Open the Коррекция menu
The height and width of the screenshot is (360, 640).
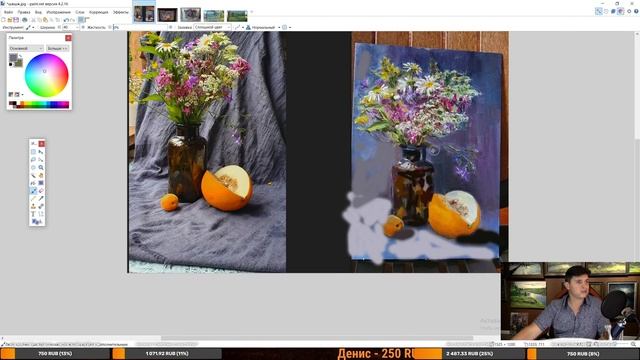99,12
